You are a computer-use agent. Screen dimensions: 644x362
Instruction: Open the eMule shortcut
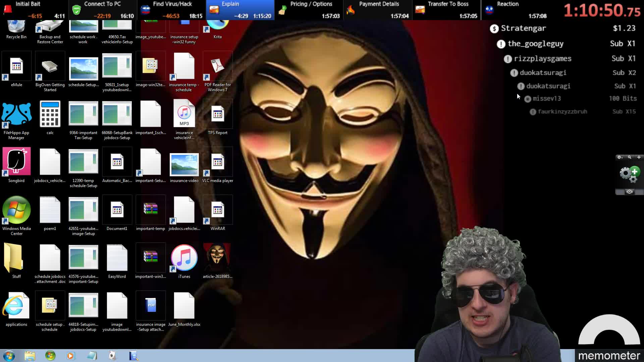click(16, 66)
